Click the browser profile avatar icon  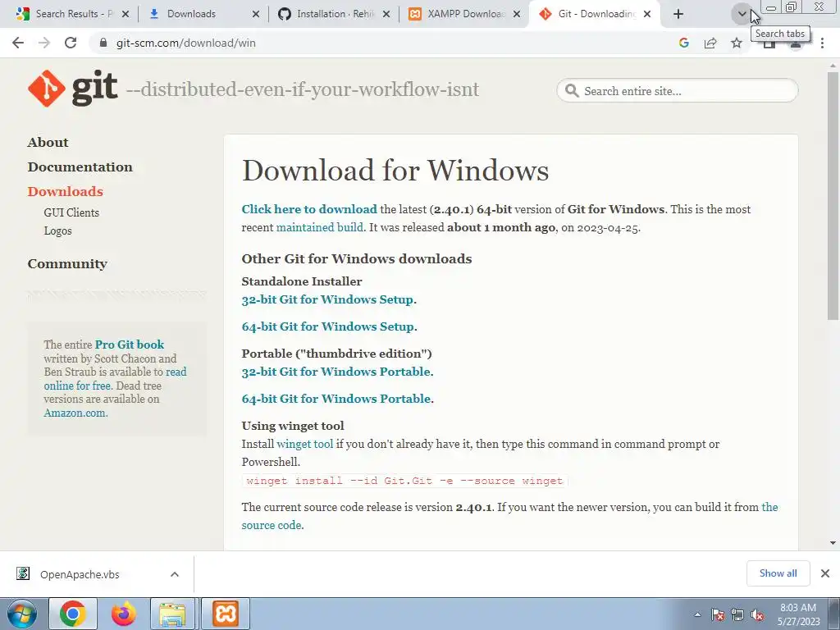pyautogui.click(x=796, y=44)
